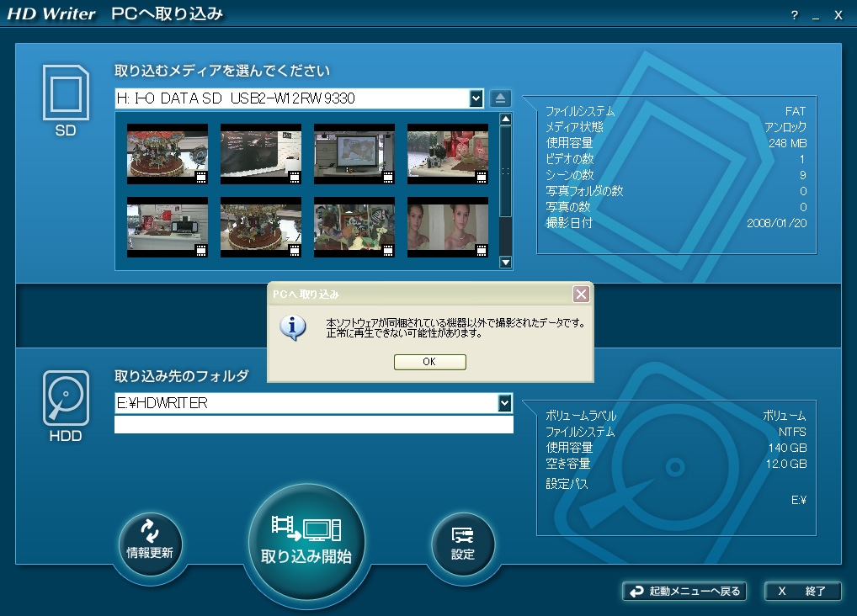
Task: Click the シーンの数 9 row
Action: 676,175
